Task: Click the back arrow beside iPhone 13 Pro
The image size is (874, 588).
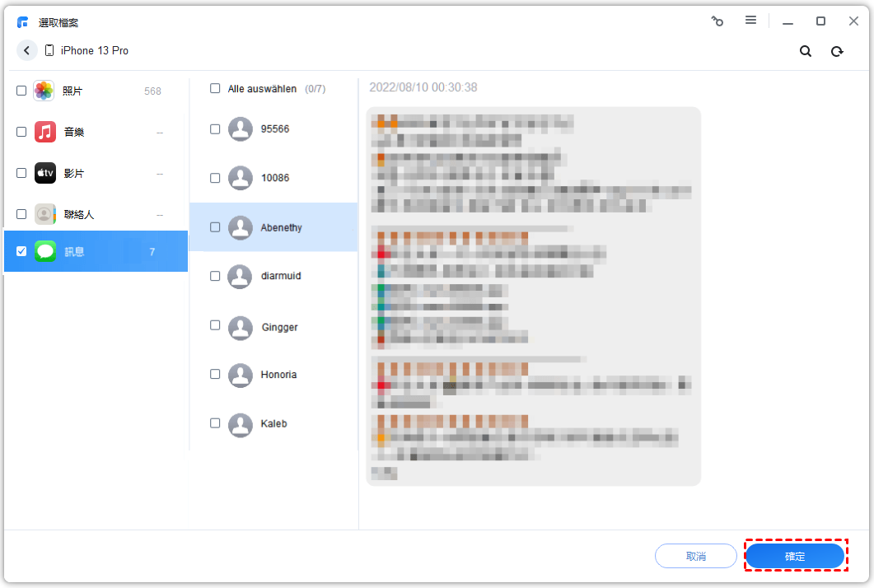Action: [27, 51]
